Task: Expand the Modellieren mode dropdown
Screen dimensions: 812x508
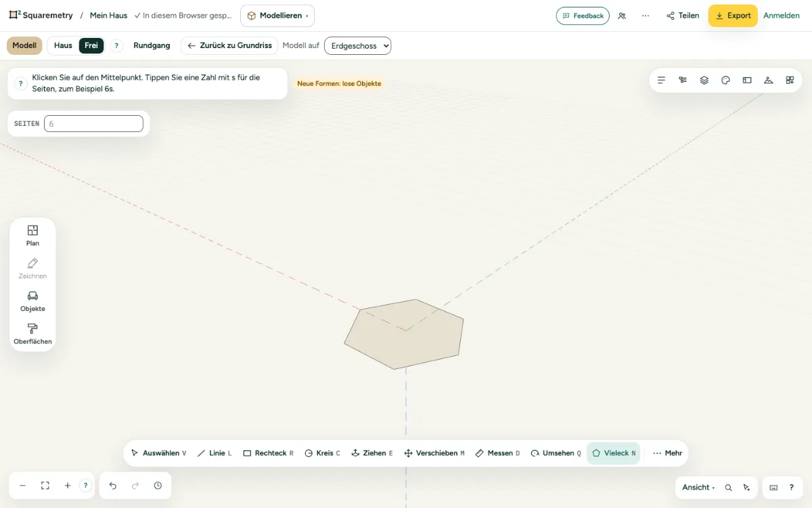Action: (x=277, y=16)
